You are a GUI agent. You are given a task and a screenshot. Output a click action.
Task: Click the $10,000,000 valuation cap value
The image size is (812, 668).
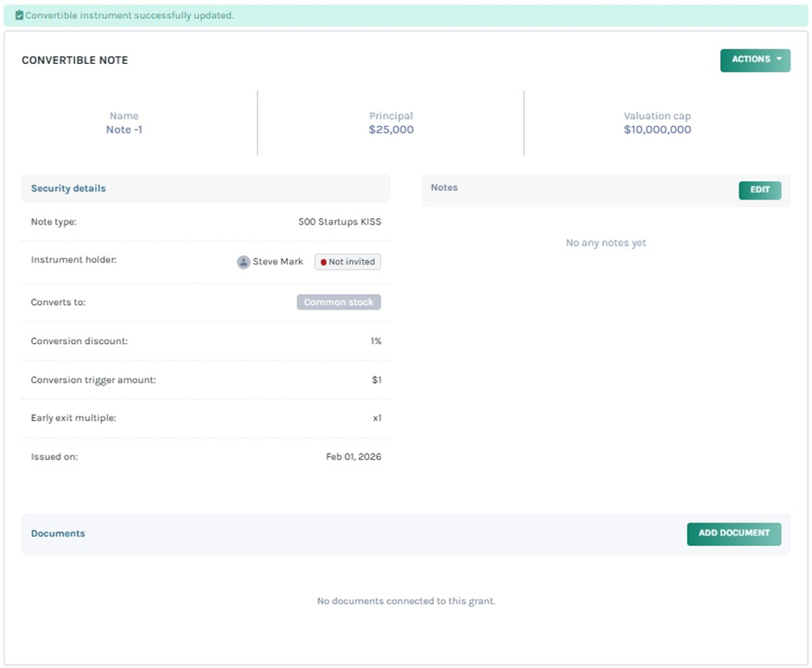(657, 130)
